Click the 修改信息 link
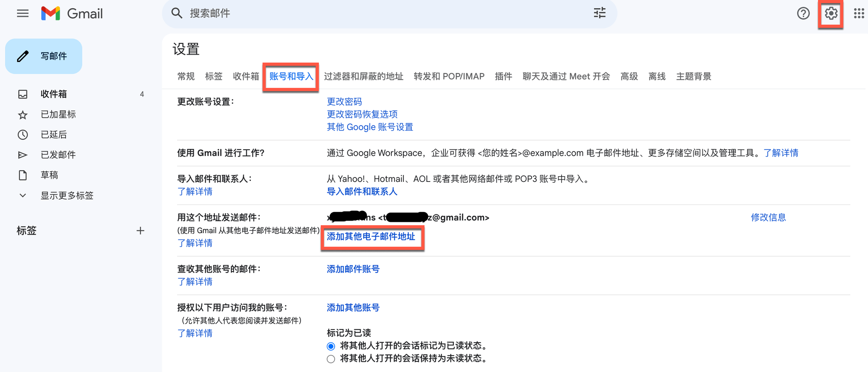The width and height of the screenshot is (868, 372). point(768,217)
